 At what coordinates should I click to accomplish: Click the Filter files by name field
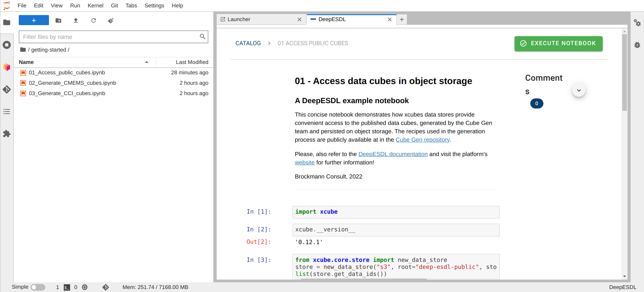tap(113, 37)
